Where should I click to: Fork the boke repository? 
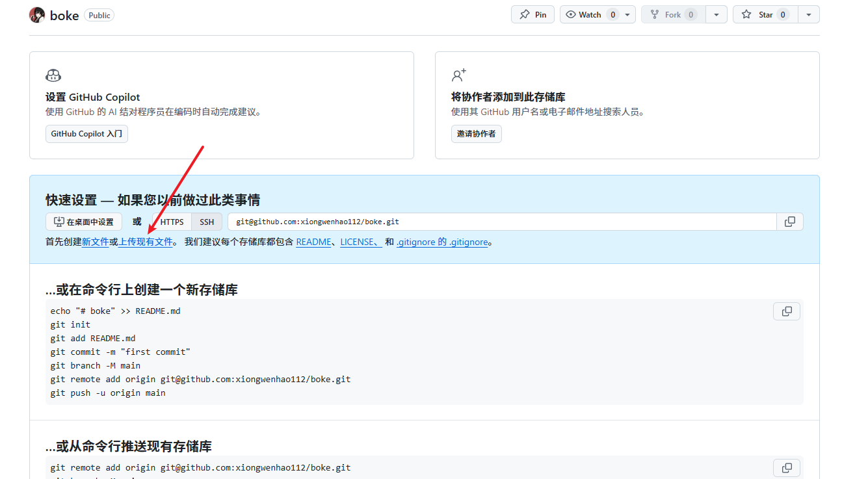coord(673,14)
